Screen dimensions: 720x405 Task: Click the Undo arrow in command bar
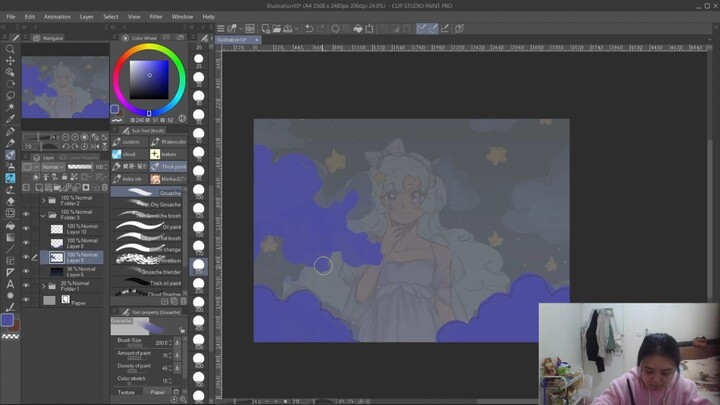308,29
